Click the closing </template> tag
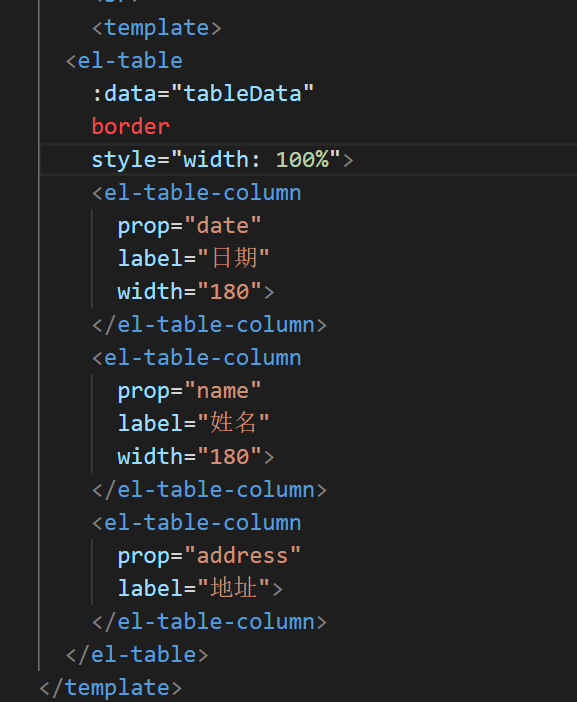This screenshot has height=702, width=577. (111, 688)
